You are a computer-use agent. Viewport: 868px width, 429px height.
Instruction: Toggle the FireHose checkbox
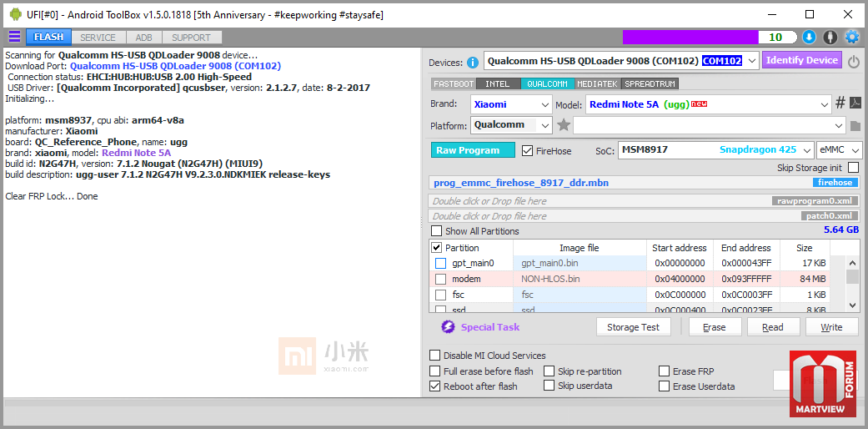coord(527,151)
